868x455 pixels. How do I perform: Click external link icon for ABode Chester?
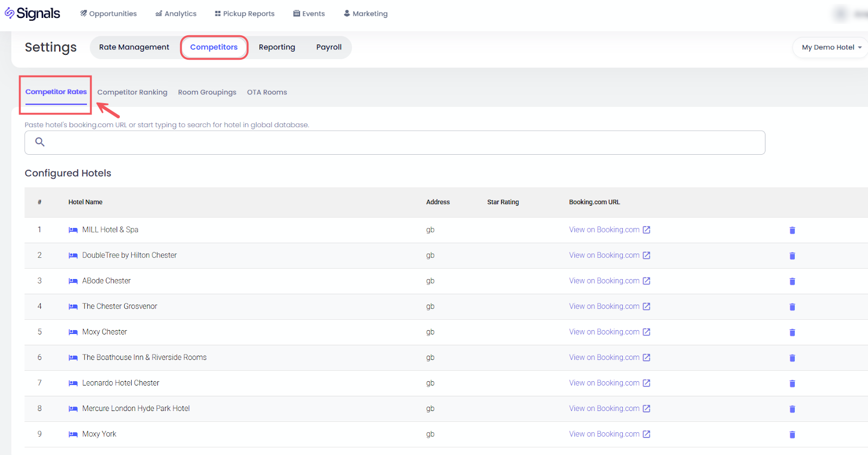[646, 281]
